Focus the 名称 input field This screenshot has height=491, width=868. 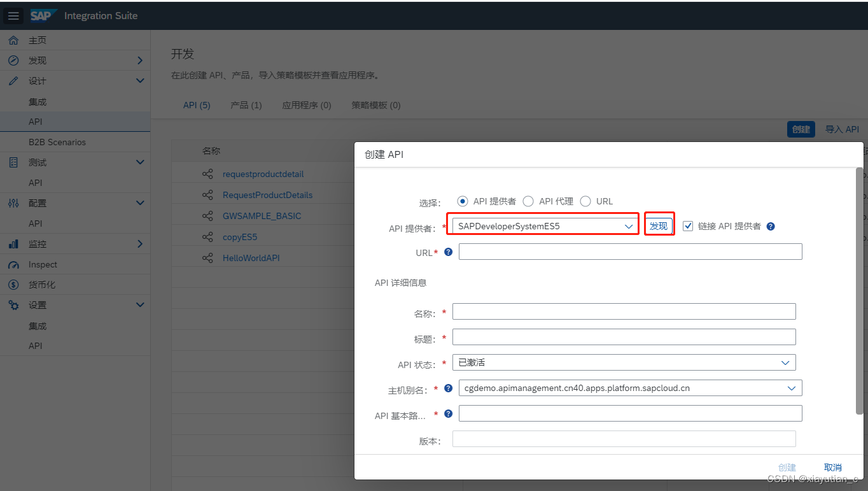pos(624,311)
